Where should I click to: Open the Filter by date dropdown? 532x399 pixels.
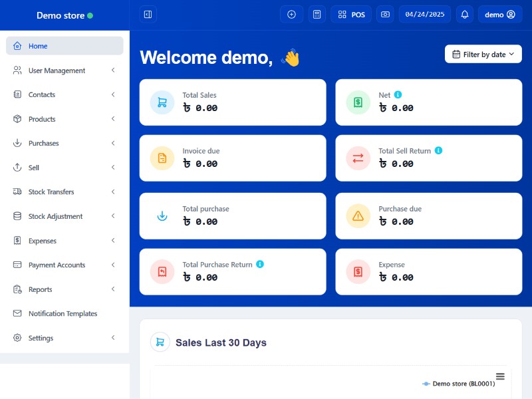click(483, 55)
